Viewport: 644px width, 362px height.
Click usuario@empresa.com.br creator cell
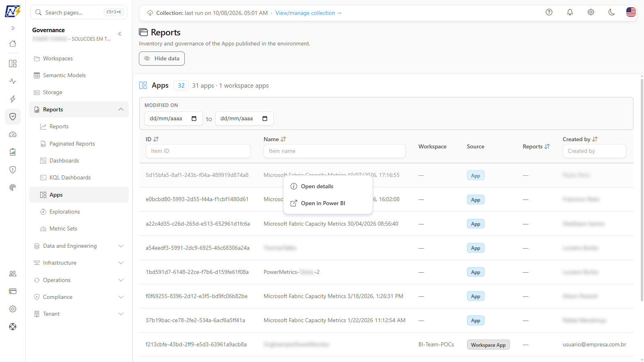point(594,344)
